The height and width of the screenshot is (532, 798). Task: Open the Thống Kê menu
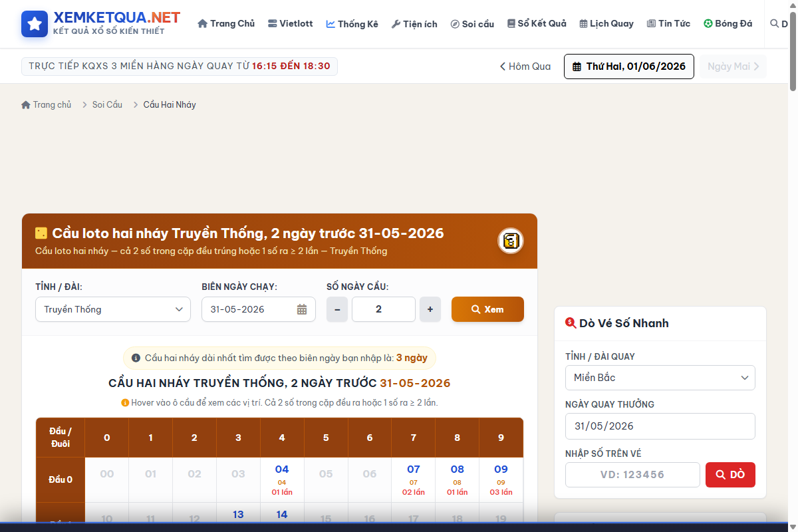click(352, 24)
